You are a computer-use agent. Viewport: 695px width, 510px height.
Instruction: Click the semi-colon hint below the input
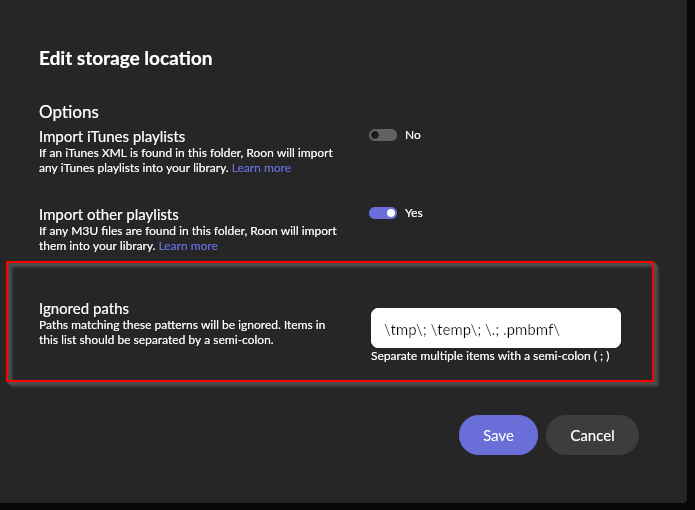pyautogui.click(x=490, y=356)
